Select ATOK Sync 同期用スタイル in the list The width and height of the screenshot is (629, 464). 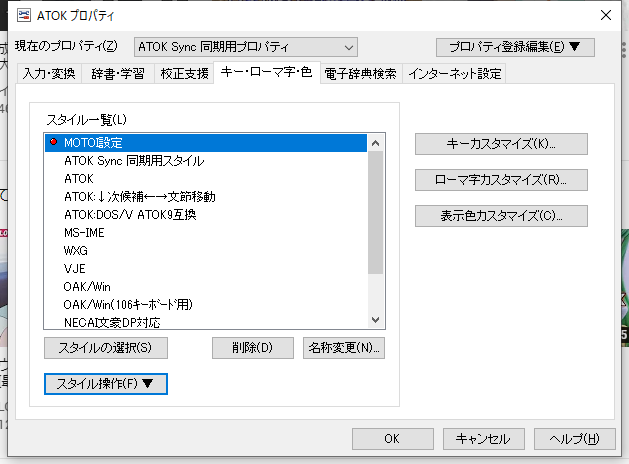tap(206, 161)
